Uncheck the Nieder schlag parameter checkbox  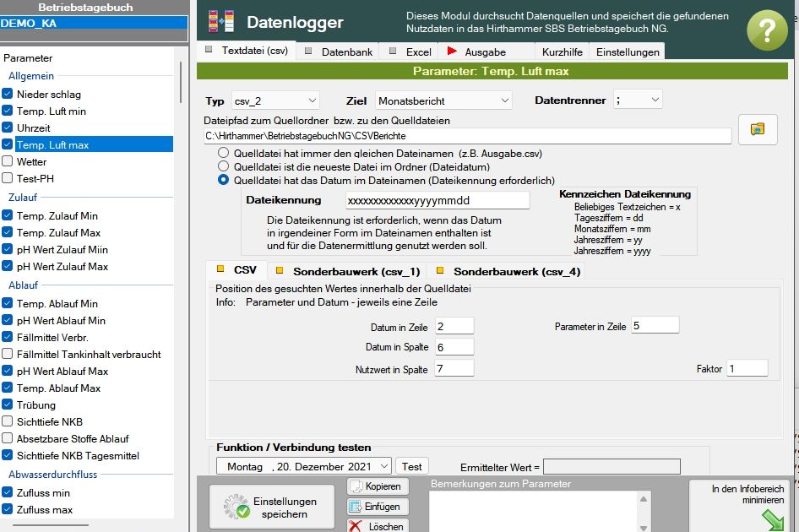8,95
